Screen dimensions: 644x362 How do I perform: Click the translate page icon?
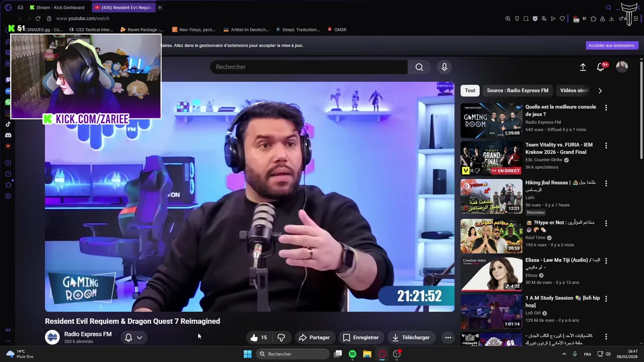pos(544,19)
